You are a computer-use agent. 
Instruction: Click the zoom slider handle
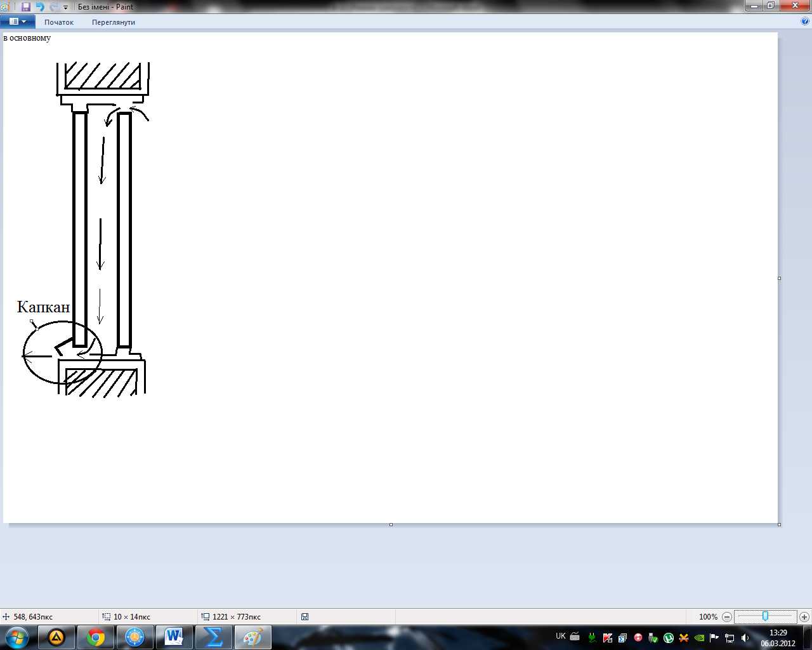(x=766, y=616)
